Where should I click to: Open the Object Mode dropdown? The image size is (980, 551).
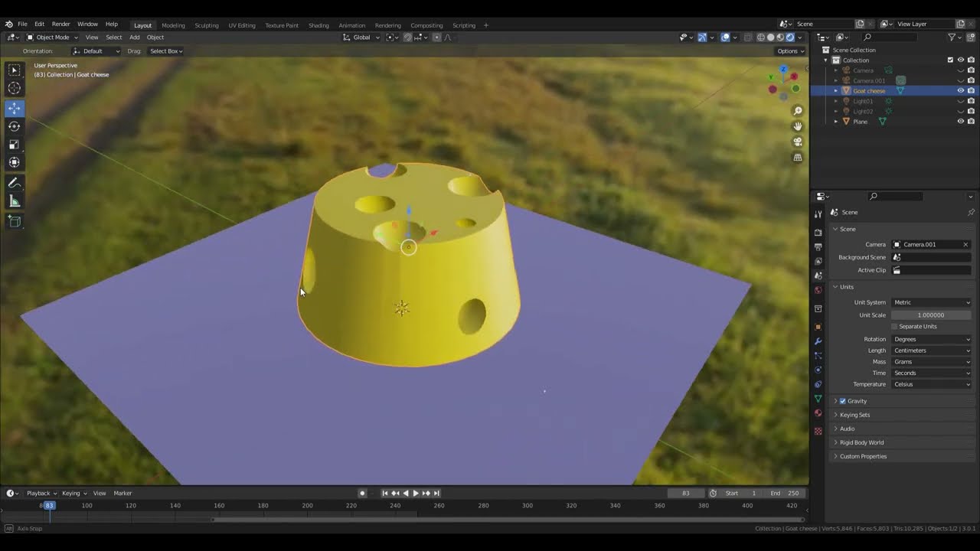tap(53, 37)
